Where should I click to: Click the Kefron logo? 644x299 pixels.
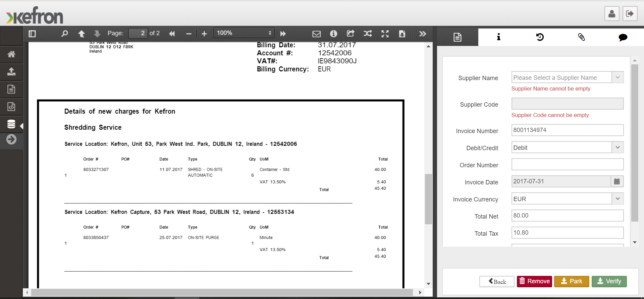(x=35, y=16)
